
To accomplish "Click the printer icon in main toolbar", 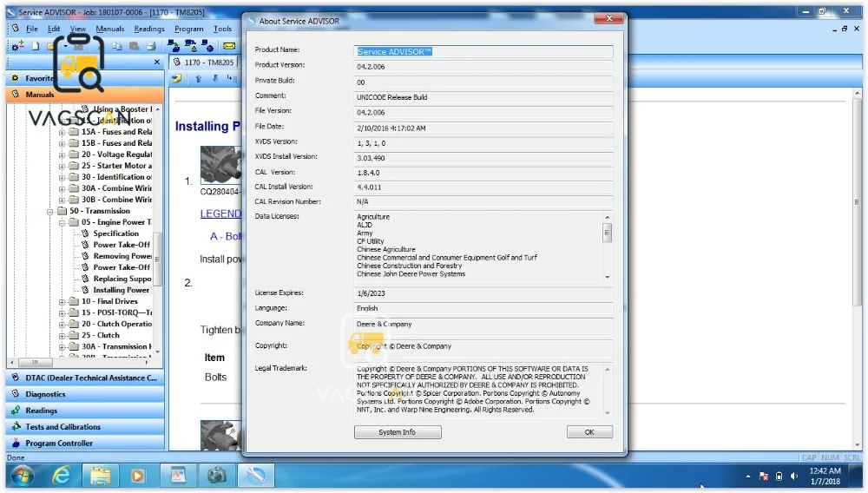I will click(x=152, y=46).
